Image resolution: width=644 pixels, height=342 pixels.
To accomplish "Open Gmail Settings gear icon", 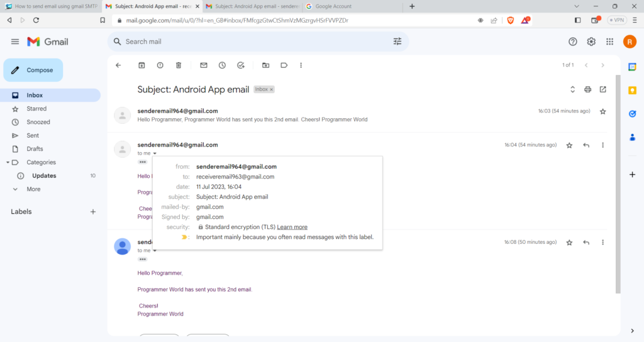I will (591, 41).
